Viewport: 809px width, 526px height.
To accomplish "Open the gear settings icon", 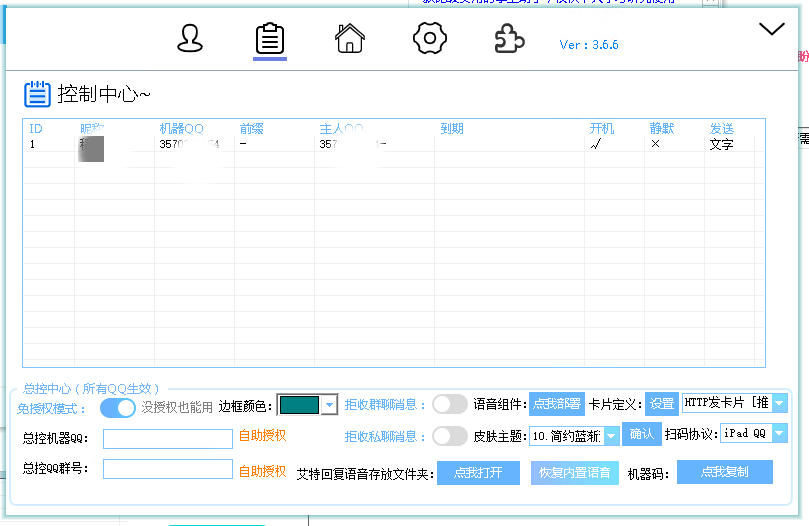I will pyautogui.click(x=429, y=39).
